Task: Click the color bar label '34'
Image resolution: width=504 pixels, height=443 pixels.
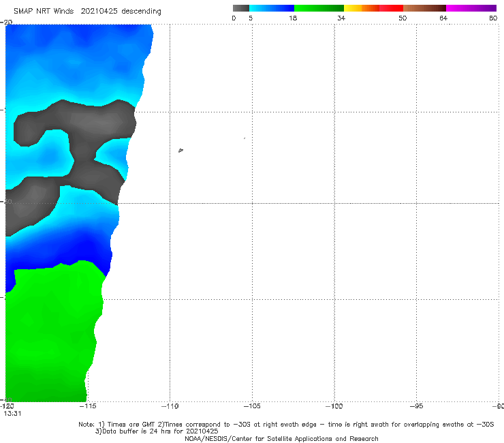Action: click(x=341, y=18)
